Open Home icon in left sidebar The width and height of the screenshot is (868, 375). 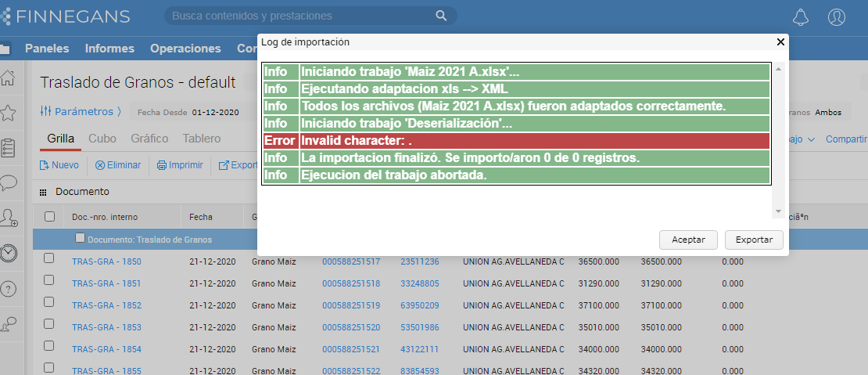pos(8,78)
